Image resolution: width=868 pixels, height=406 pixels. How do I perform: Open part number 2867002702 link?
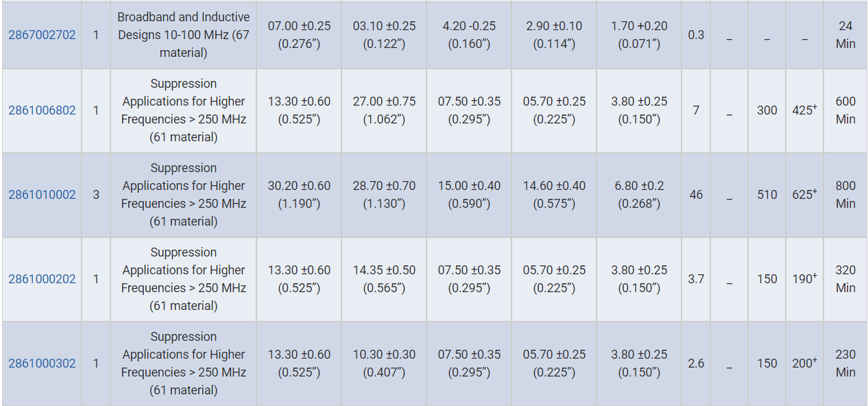(42, 35)
